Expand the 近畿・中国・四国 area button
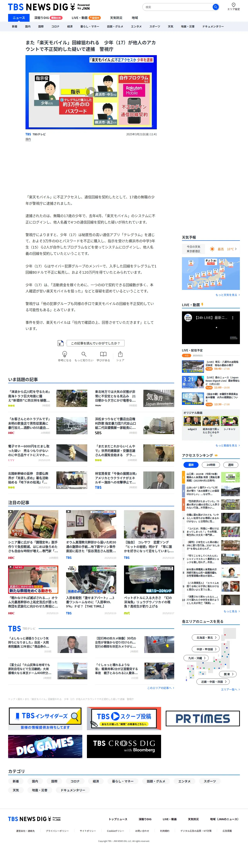The image size is (248, 868). pyautogui.click(x=213, y=681)
